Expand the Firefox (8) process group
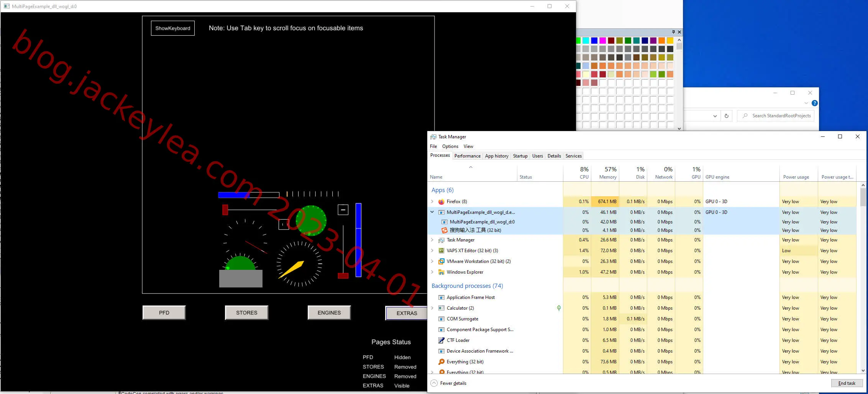The height and width of the screenshot is (394, 868). (432, 202)
